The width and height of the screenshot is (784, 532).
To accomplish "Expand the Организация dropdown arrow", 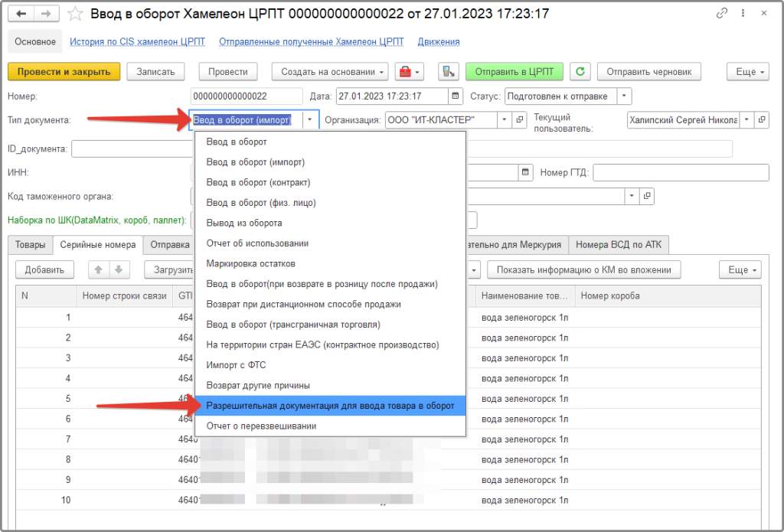I will point(505,120).
